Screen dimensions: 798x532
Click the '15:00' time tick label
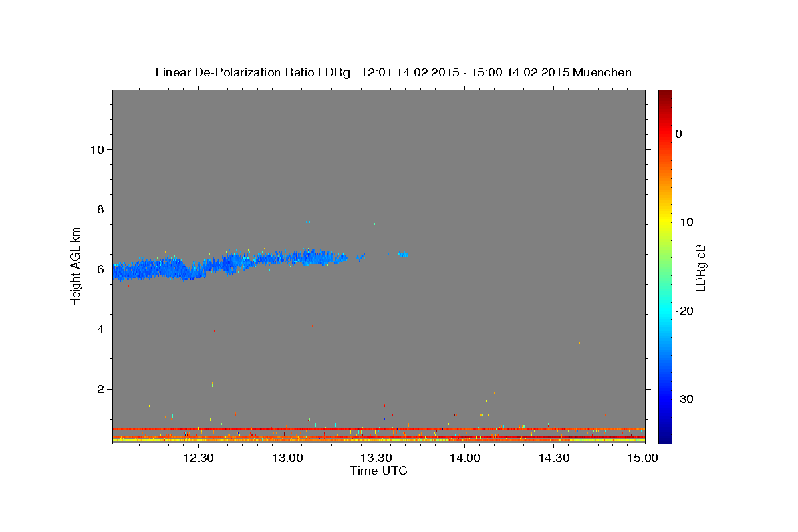point(642,458)
